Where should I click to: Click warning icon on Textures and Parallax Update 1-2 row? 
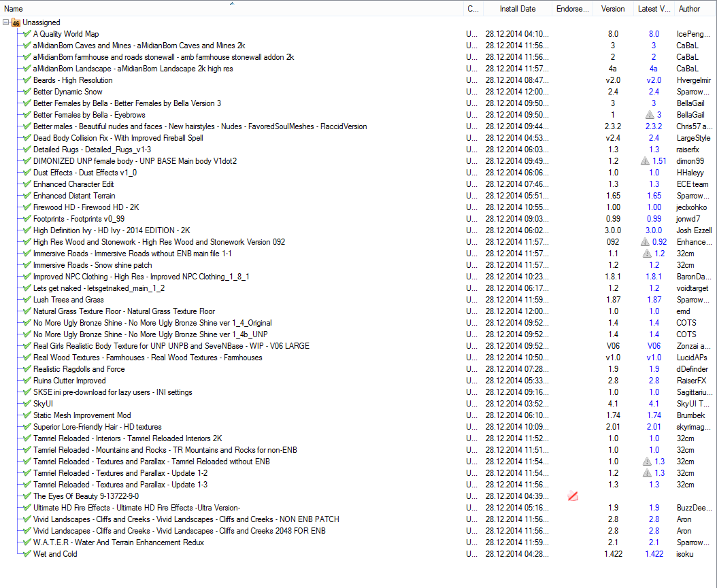(x=647, y=473)
